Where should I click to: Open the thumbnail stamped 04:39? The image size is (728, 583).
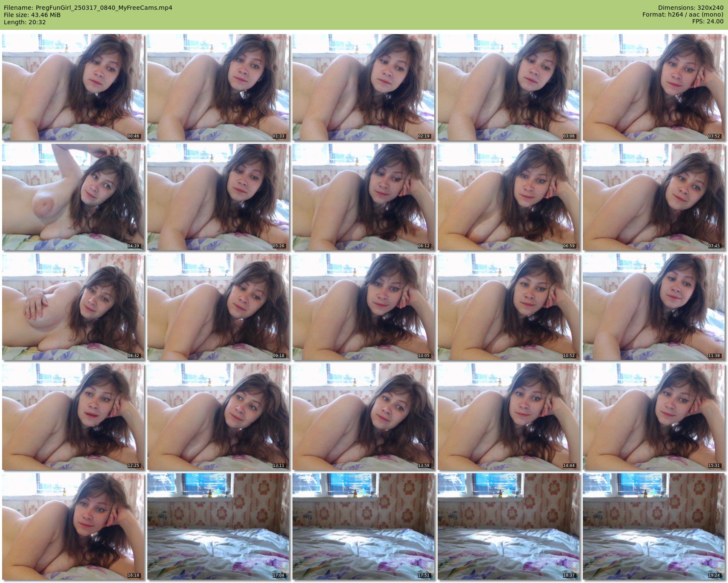click(x=73, y=197)
